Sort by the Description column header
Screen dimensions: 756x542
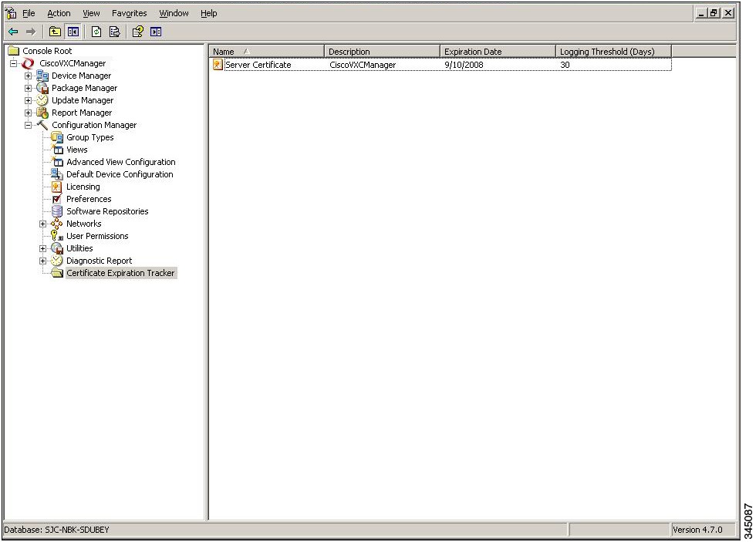(382, 51)
